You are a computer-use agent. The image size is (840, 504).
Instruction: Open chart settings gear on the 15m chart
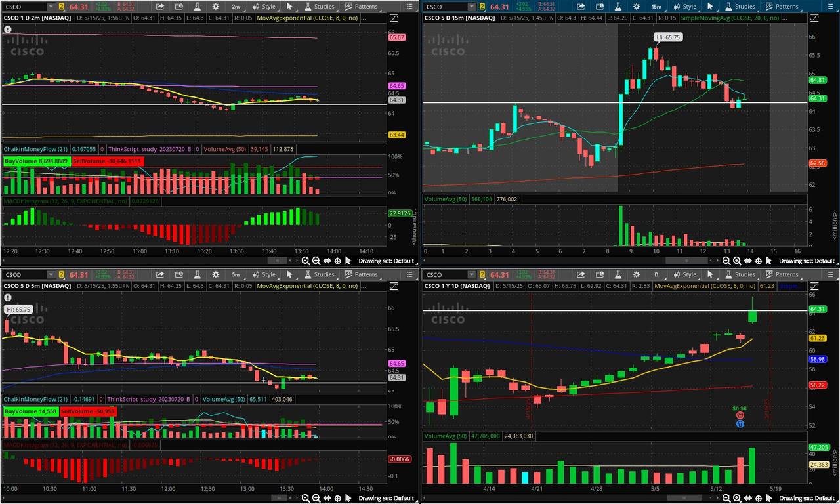pyautogui.click(x=635, y=7)
